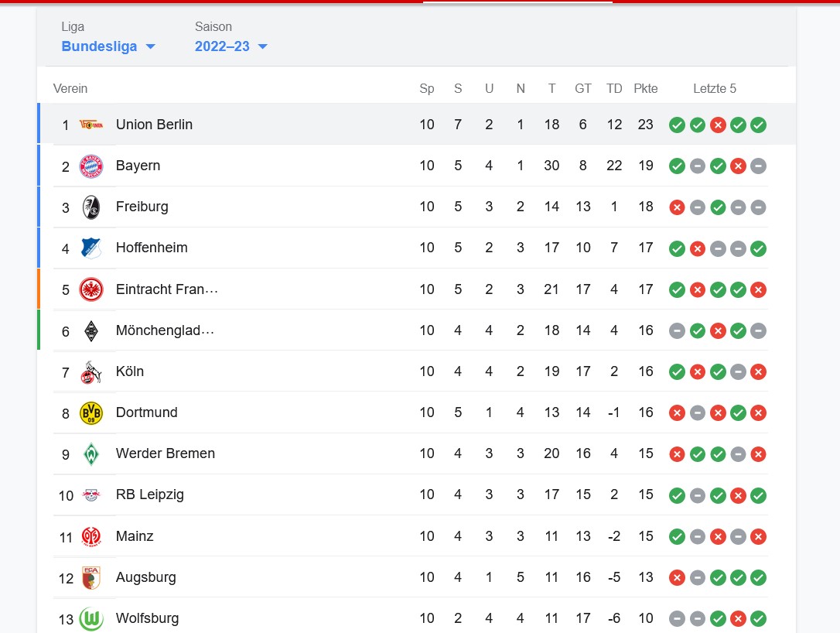The image size is (840, 633).
Task: Click Freiburg's first red loss indicator
Action: pyautogui.click(x=677, y=207)
